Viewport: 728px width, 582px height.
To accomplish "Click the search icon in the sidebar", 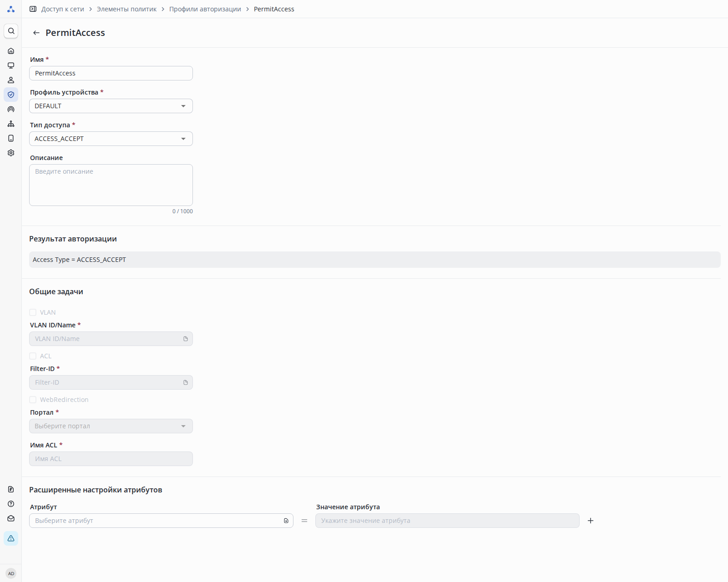I will click(11, 31).
